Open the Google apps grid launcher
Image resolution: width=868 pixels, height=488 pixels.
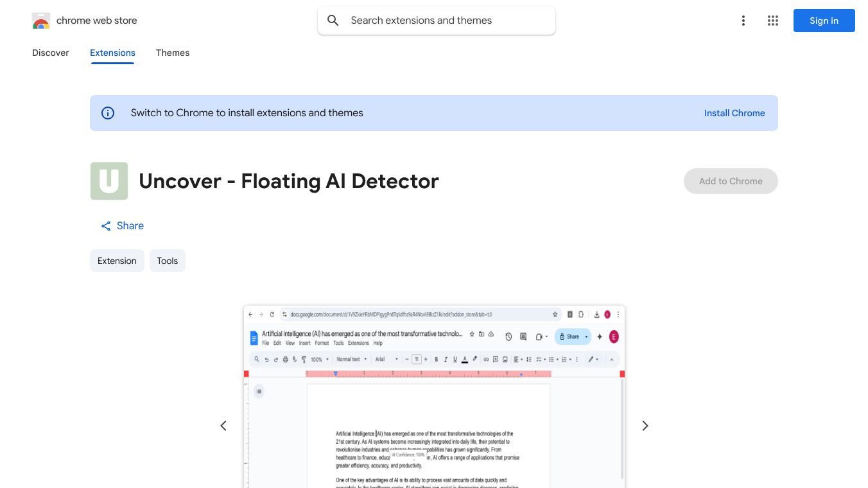coord(773,21)
